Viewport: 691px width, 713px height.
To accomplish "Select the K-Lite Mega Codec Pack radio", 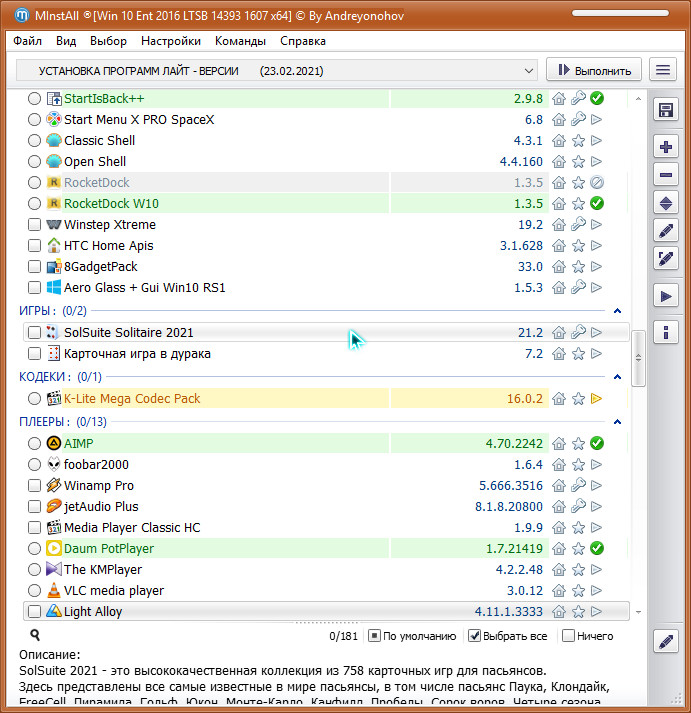I will tap(35, 399).
